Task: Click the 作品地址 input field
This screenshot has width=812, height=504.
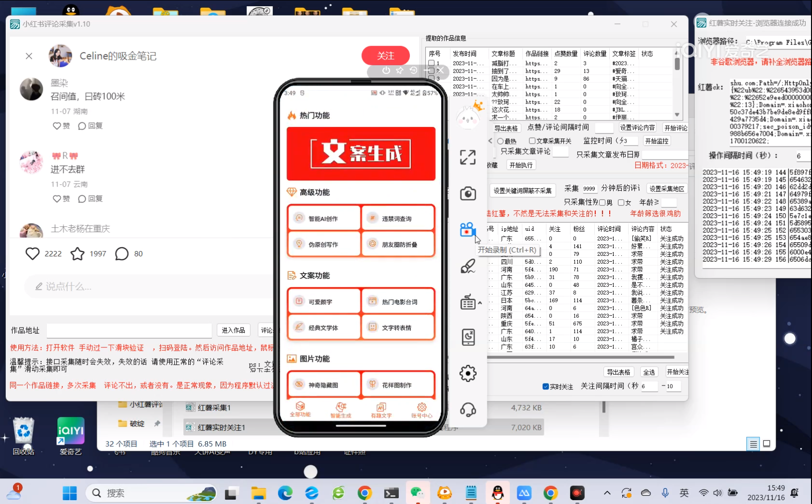Action: pyautogui.click(x=128, y=330)
